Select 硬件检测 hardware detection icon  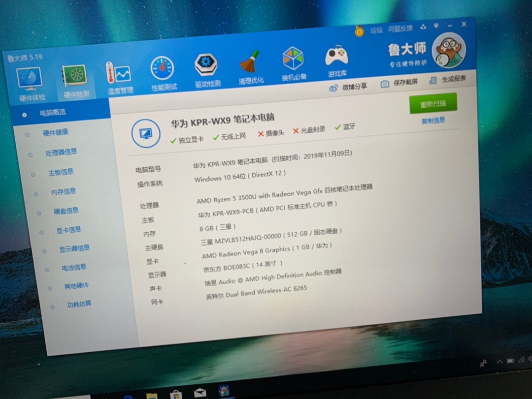coord(76,81)
